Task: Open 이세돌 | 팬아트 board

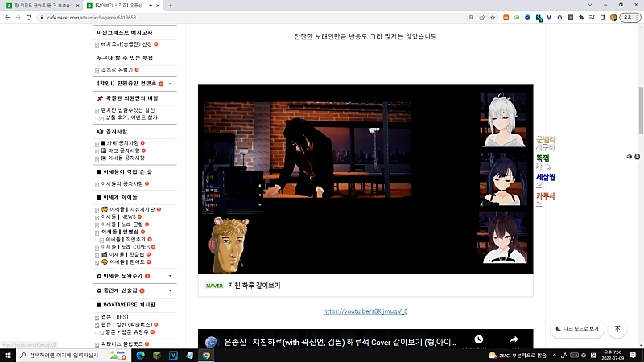Action: pos(123,262)
